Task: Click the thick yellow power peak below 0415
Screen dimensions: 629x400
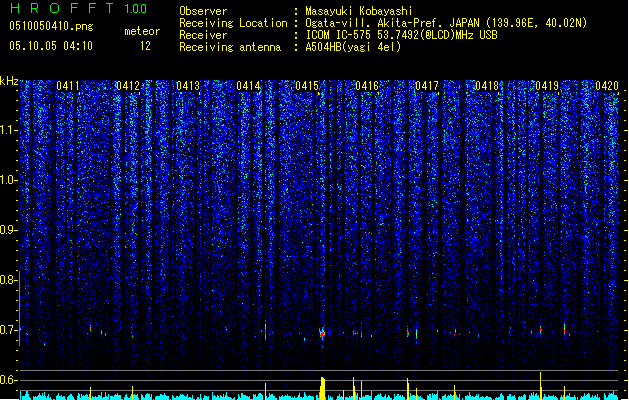Action: point(323,388)
